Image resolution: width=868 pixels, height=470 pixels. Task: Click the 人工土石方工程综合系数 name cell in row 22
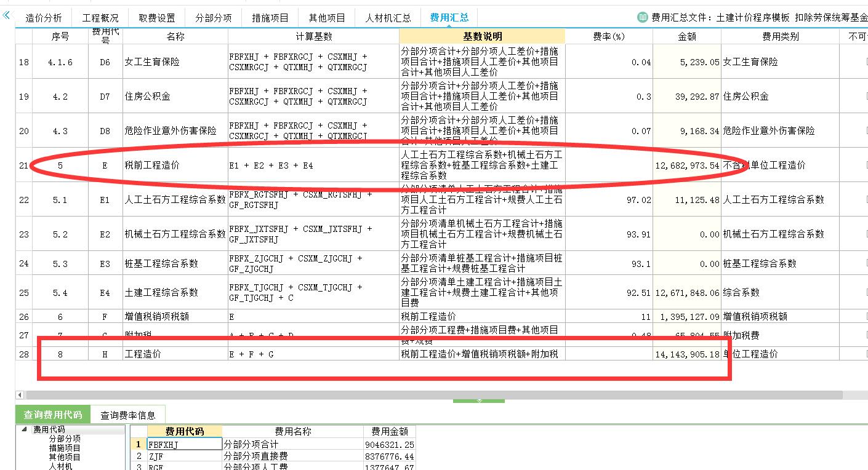tap(175, 199)
